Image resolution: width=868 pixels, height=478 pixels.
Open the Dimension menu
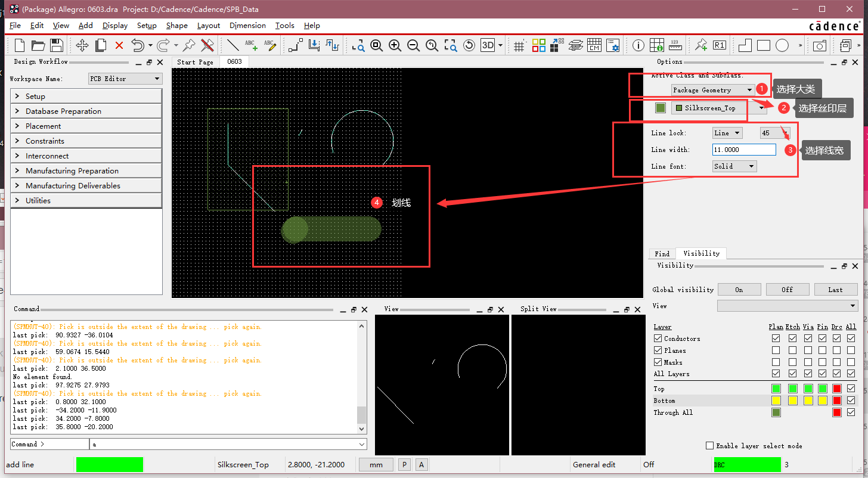click(247, 26)
